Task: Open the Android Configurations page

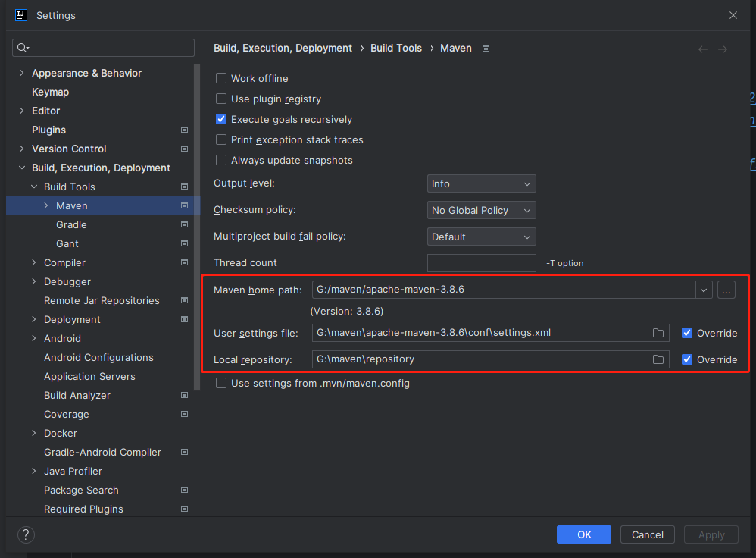Action: point(98,358)
